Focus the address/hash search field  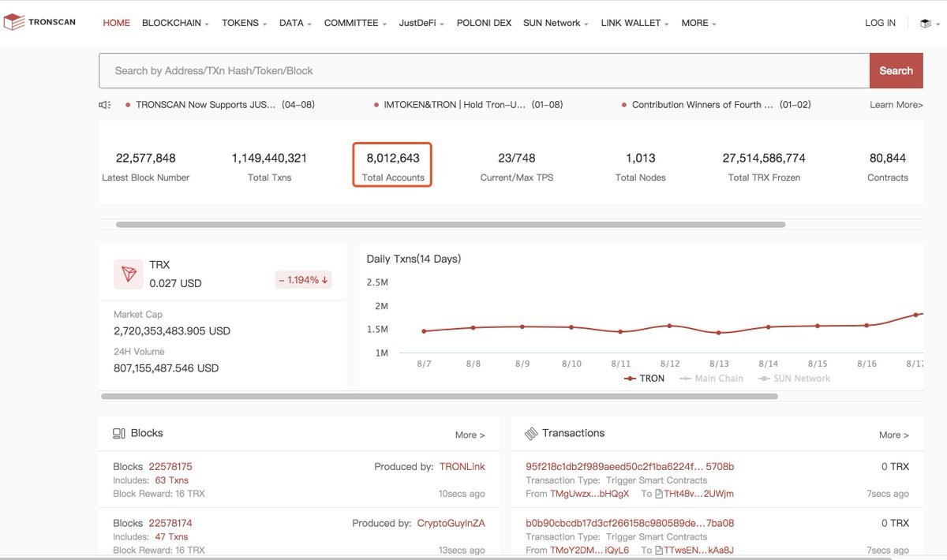click(484, 71)
